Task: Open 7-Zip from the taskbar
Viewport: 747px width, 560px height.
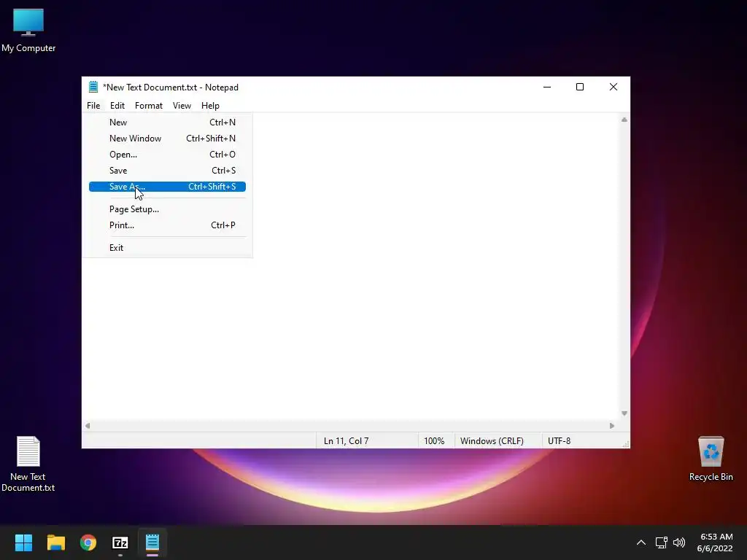Action: (120, 542)
